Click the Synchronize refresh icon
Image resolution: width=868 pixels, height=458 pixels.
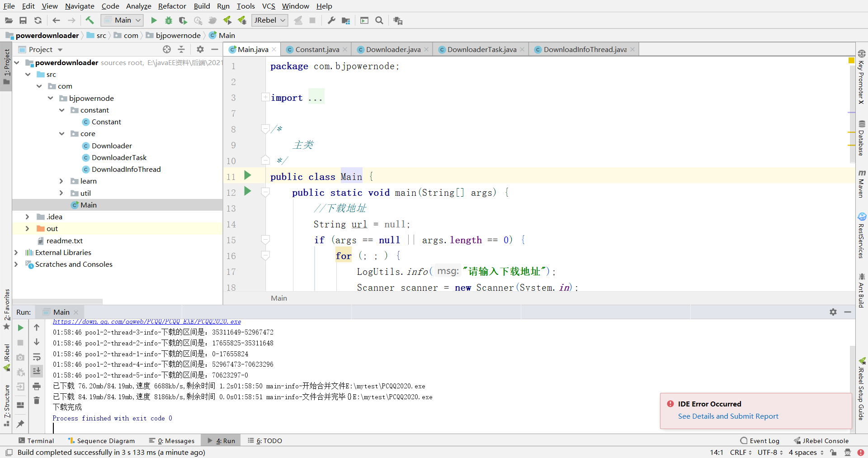tap(38, 20)
